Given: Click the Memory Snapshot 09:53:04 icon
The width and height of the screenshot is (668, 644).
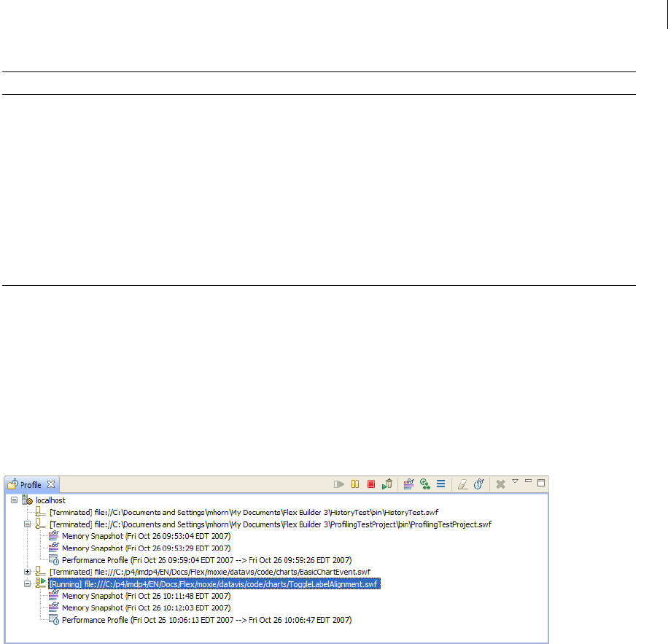Looking at the screenshot, I should tap(54, 536).
